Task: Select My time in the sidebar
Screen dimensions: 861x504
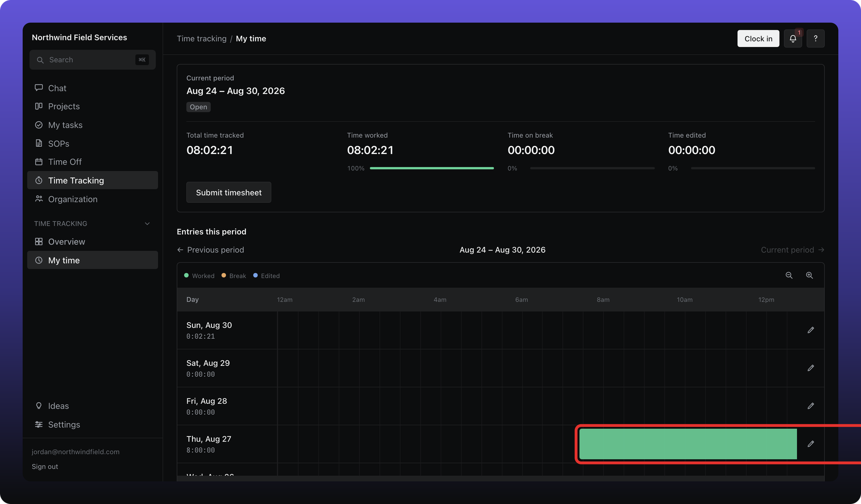Action: tap(93, 260)
